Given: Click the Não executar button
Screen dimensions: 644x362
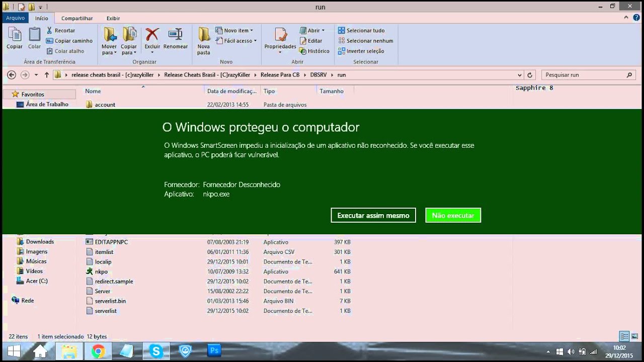Looking at the screenshot, I should [453, 215].
